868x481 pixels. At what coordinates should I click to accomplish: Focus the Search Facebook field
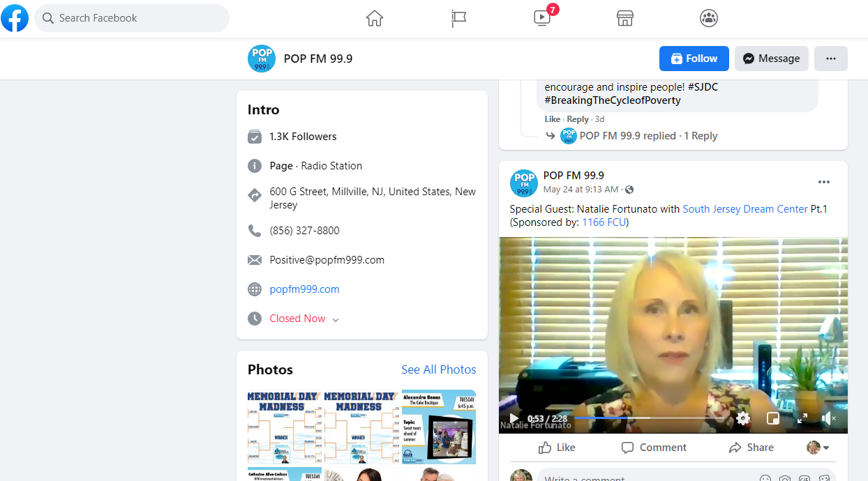132,18
